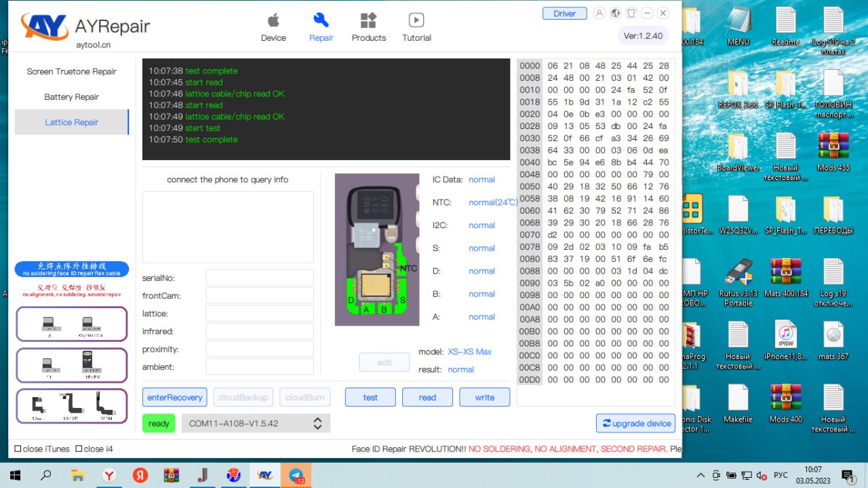Open the BoardViewer desktop folder
The image size is (868, 488).
pos(738,153)
